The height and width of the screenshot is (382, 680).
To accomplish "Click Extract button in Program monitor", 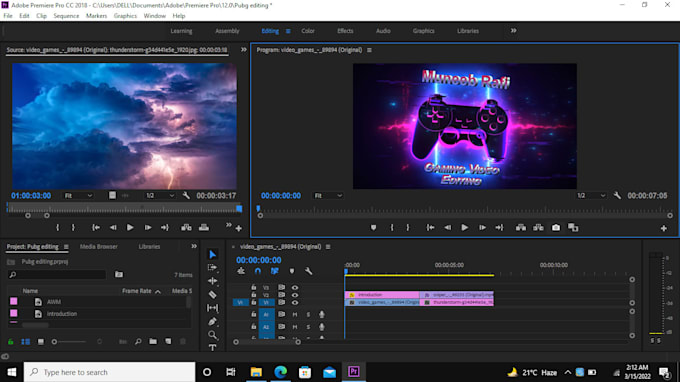I will pos(538,228).
